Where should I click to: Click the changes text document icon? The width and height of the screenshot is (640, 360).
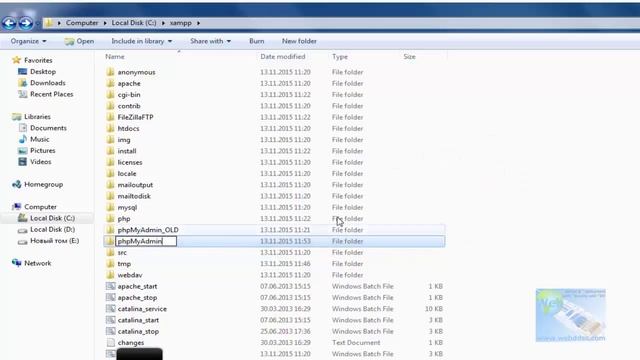click(110, 342)
